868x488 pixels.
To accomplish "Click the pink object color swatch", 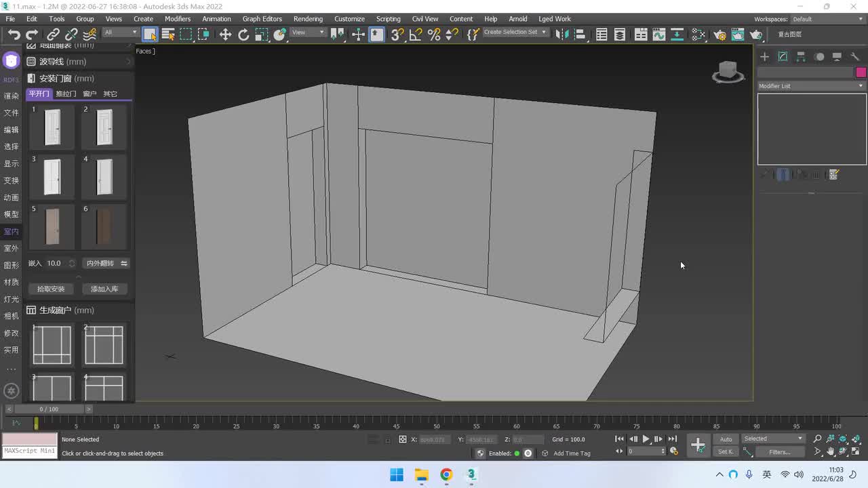I will pos(861,73).
